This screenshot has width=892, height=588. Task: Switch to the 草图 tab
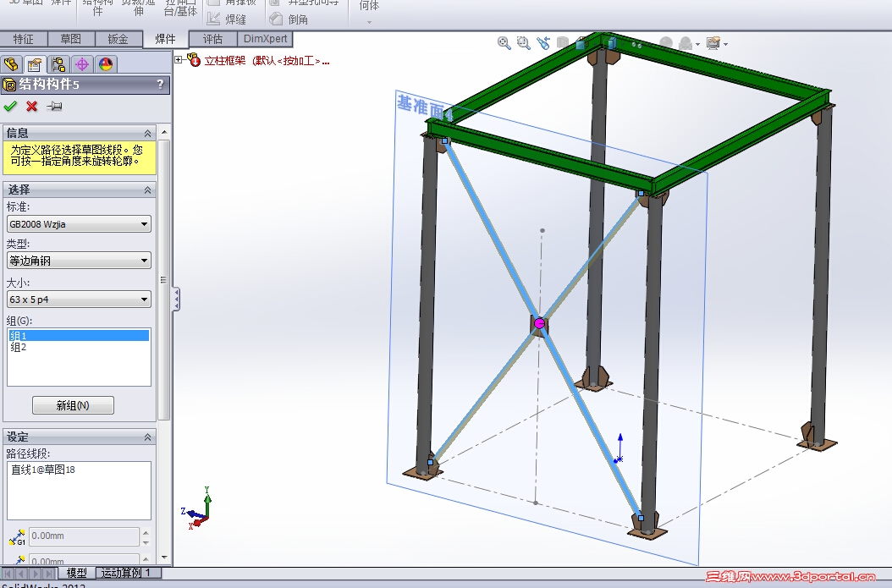[x=70, y=39]
